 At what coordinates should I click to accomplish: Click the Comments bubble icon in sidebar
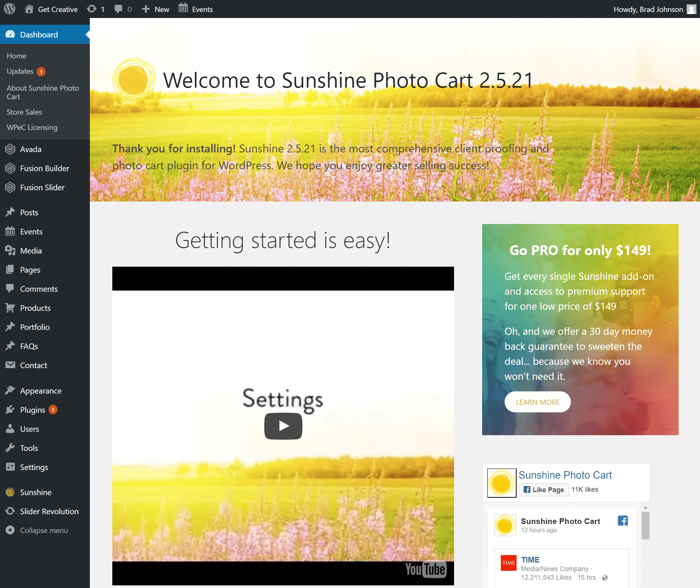10,289
